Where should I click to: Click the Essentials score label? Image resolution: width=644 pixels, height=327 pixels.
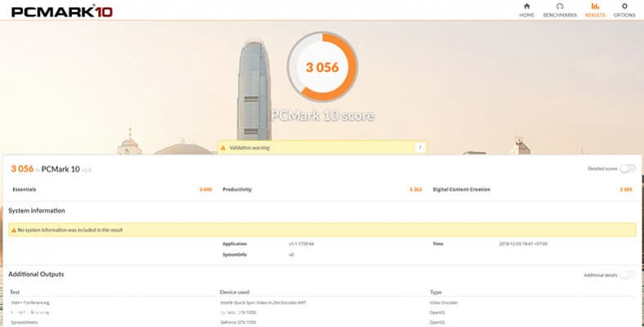click(25, 189)
